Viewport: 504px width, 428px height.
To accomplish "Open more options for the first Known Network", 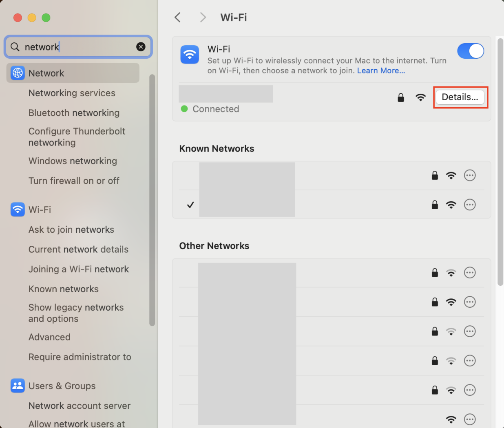I will [470, 175].
